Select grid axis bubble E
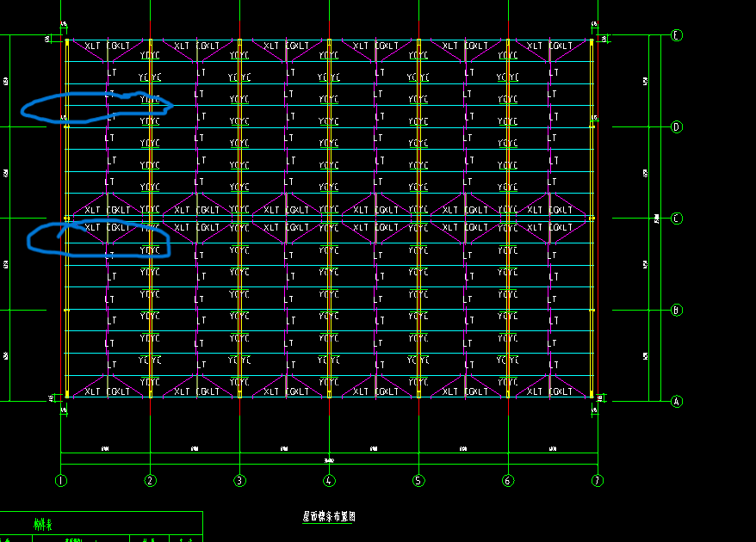 click(x=677, y=35)
